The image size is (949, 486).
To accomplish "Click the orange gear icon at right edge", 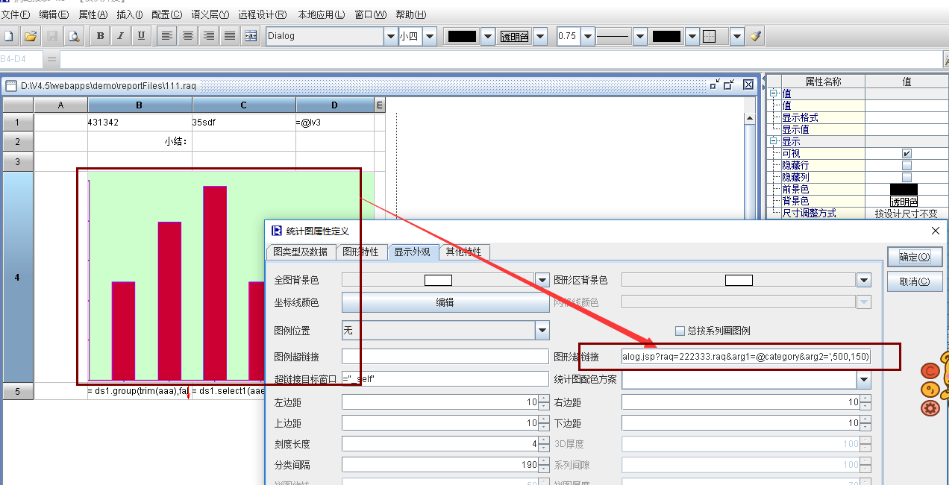I will (930, 409).
